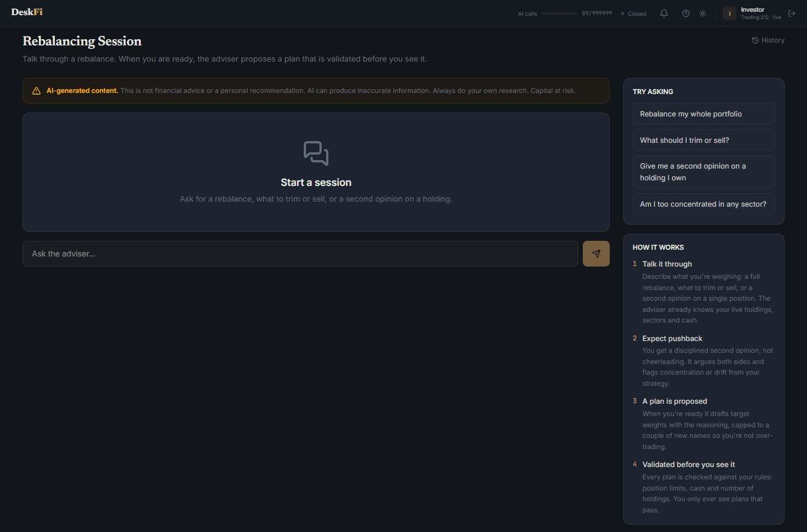This screenshot has width=807, height=532.
Task: Click the AI-generated content disclaimer text
Action: click(311, 91)
